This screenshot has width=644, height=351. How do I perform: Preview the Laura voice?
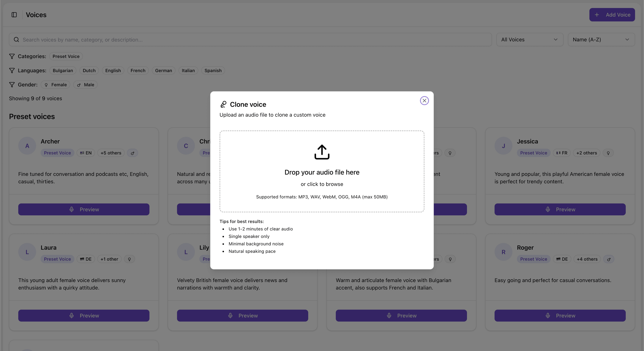pyautogui.click(x=84, y=315)
